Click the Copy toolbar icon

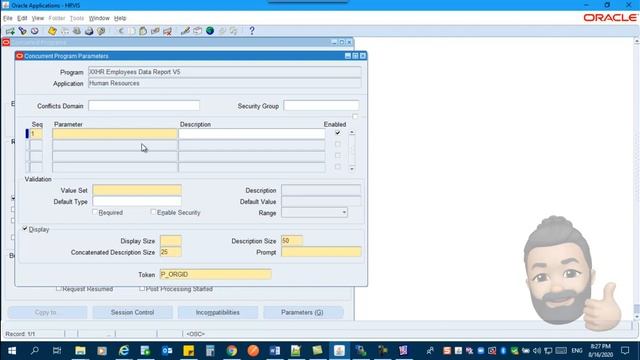[x=132, y=31]
